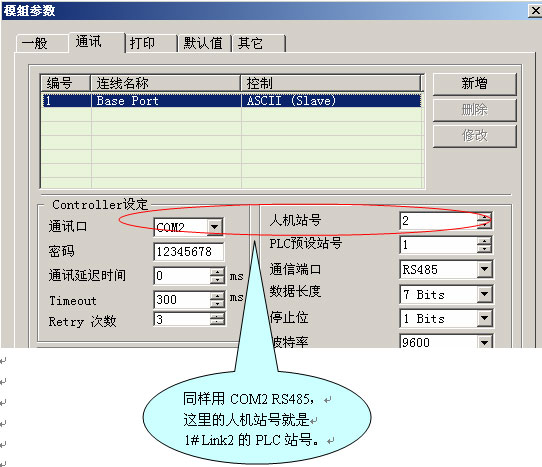
Task: Decrease Timeout value with down arrow
Action: tap(217, 303)
